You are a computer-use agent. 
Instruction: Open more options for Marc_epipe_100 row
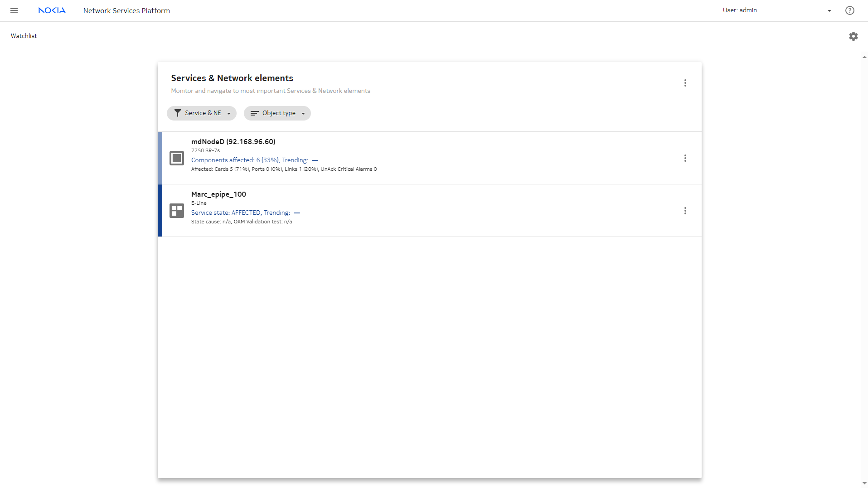click(685, 211)
